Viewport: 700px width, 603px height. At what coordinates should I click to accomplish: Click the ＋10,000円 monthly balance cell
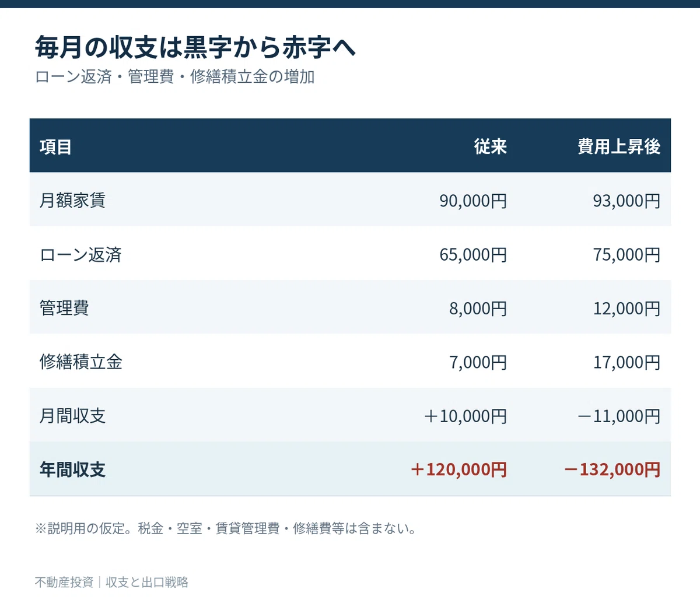coord(465,416)
